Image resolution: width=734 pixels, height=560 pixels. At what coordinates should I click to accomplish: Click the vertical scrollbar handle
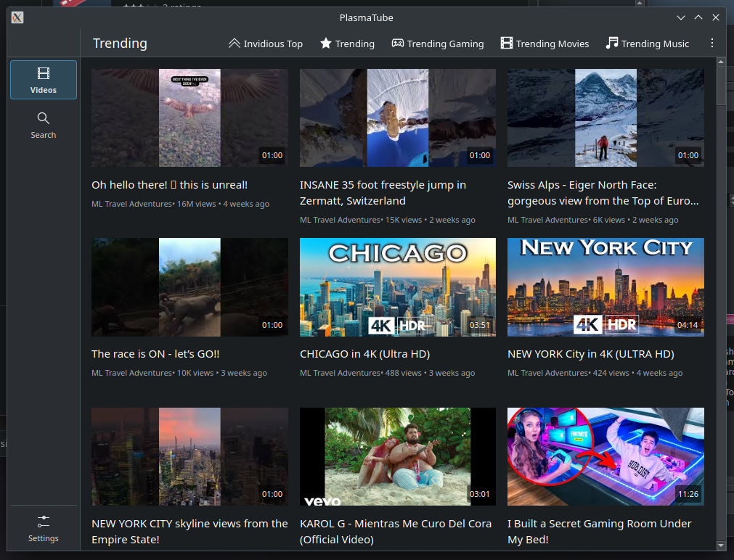(721, 86)
